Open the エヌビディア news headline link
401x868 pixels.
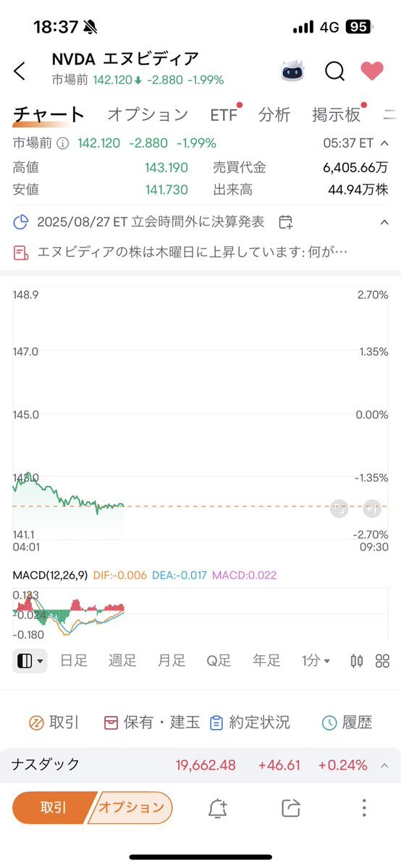point(193,253)
